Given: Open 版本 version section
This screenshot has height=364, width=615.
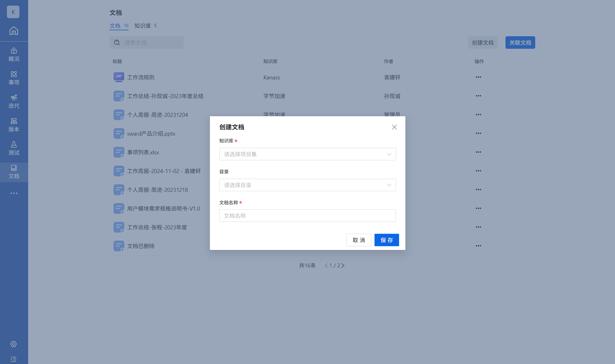Looking at the screenshot, I should pos(14,125).
